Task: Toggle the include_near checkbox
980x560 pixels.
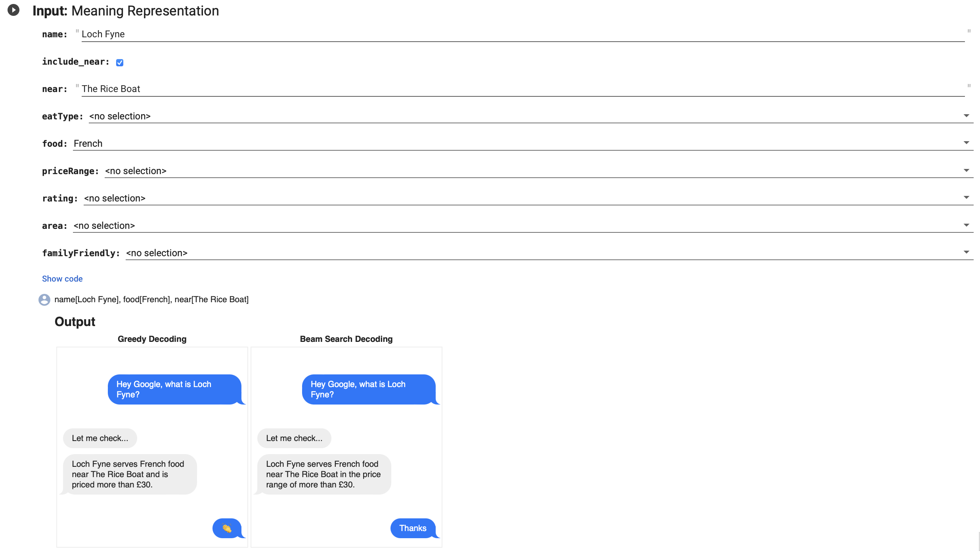Action: coord(120,62)
